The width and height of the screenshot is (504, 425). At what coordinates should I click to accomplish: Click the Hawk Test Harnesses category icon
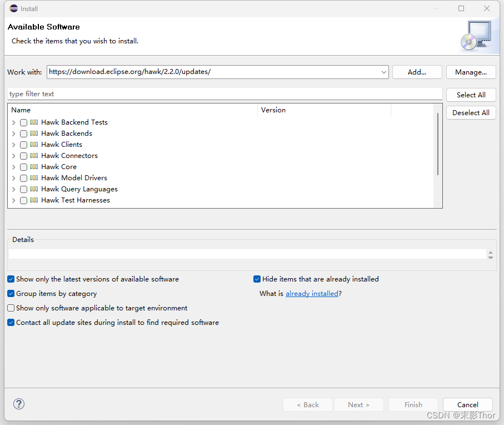34,200
